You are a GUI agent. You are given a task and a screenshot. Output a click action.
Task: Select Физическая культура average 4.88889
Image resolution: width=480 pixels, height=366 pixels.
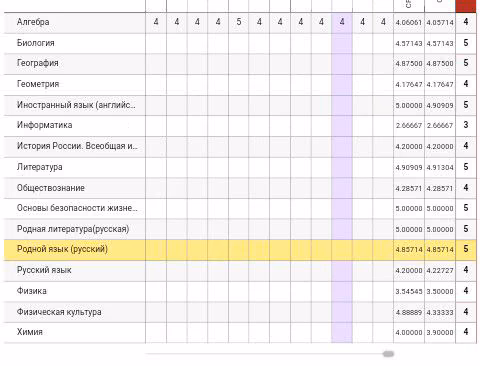point(409,313)
